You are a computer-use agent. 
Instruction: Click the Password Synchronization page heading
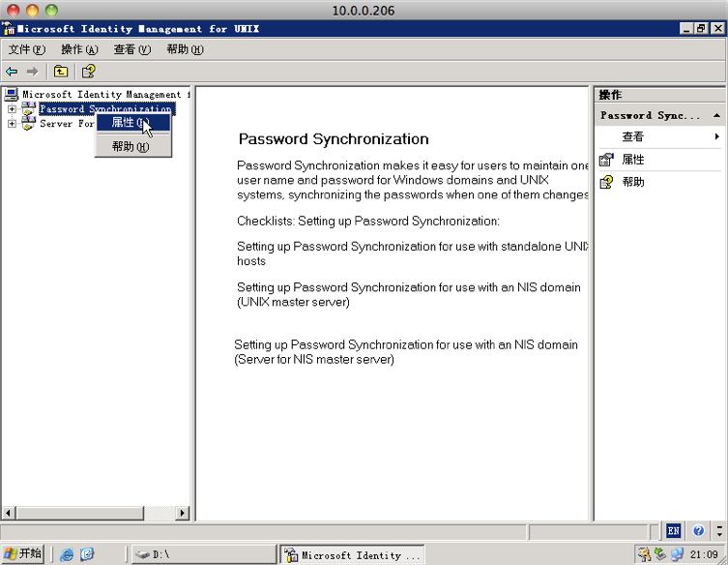coord(334,139)
